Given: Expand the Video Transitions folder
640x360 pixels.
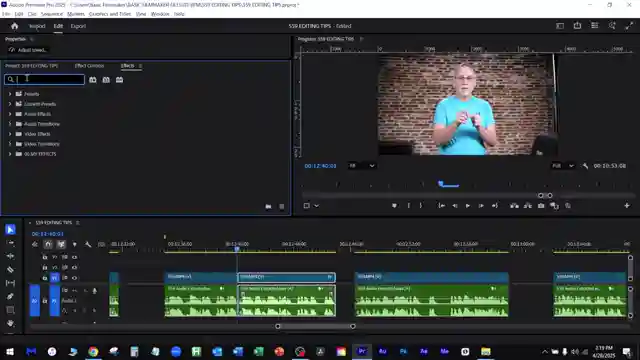Looking at the screenshot, I should pyautogui.click(x=10, y=144).
